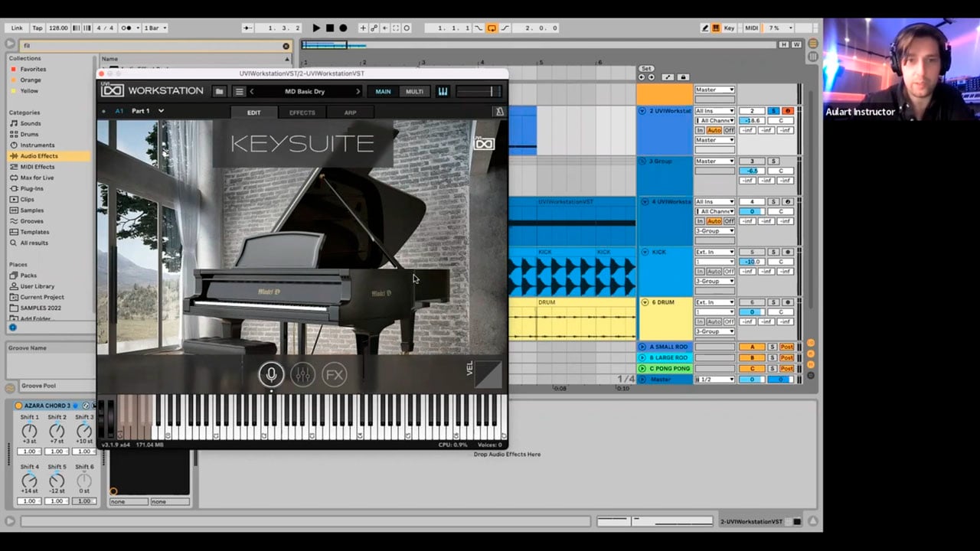Image resolution: width=980 pixels, height=551 pixels.
Task: Enable Ableton arrangement record button
Action: (343, 28)
